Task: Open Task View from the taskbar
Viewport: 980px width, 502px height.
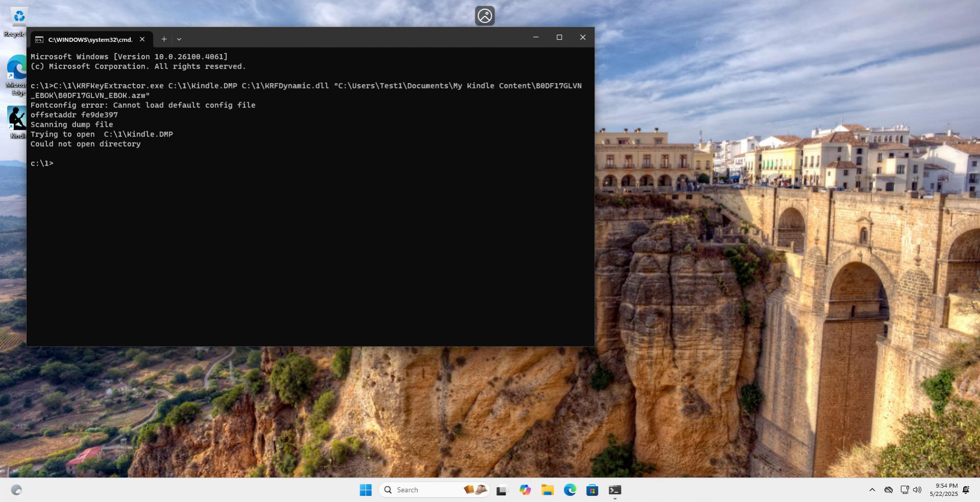Action: coord(502,490)
